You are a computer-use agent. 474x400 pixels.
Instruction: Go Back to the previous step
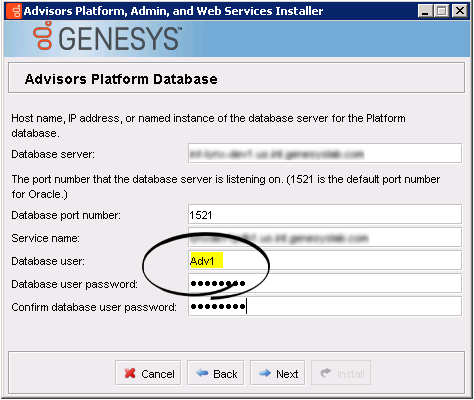click(216, 373)
